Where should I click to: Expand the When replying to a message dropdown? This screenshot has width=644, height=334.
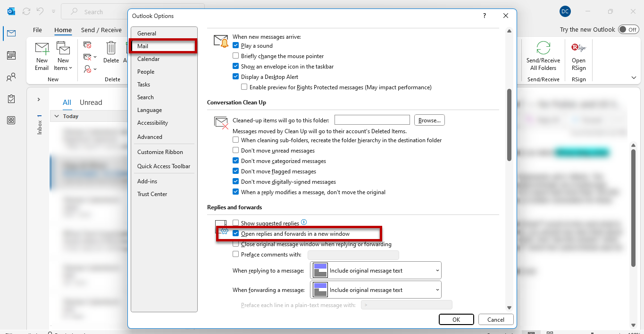click(x=376, y=271)
